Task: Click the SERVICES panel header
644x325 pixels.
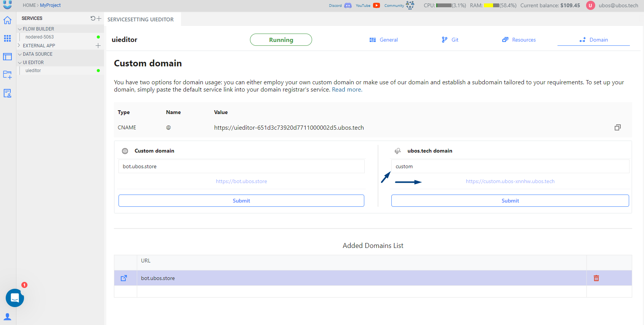Action: tap(32, 18)
